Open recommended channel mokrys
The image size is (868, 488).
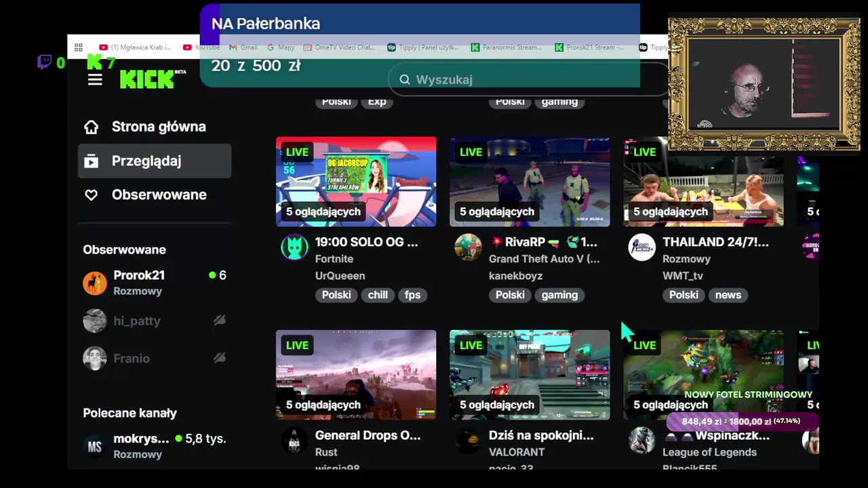click(155, 446)
